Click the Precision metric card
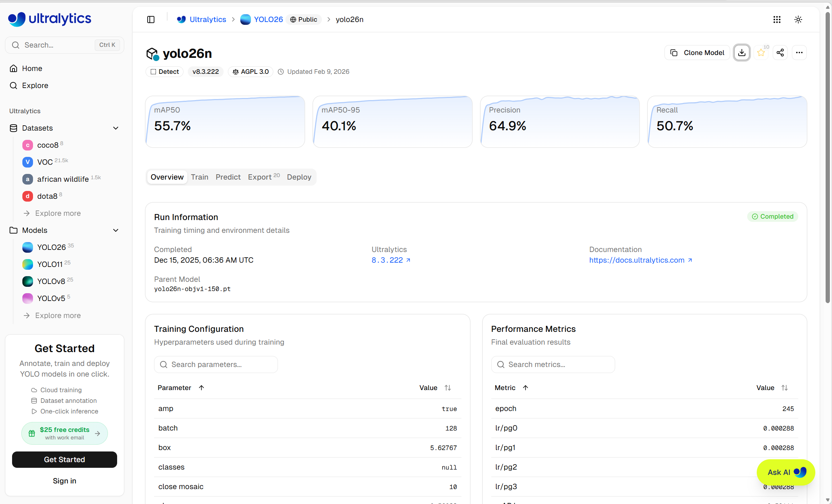This screenshot has height=504, width=832. pos(560,122)
